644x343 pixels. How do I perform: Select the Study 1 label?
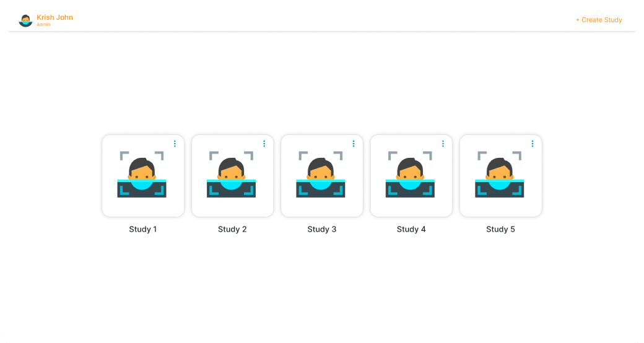pos(143,229)
